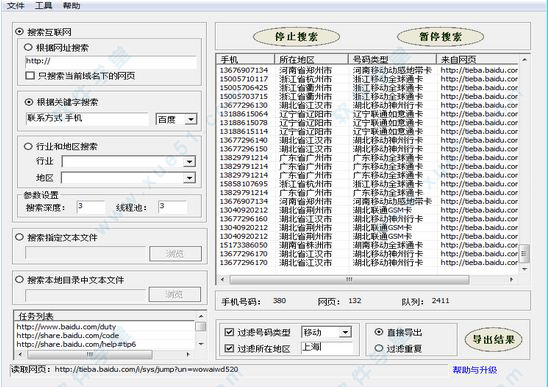This screenshot has height=387, width=548.
Task: Click the keyword field containing 联系方式 手机
Action: pyautogui.click(x=87, y=119)
